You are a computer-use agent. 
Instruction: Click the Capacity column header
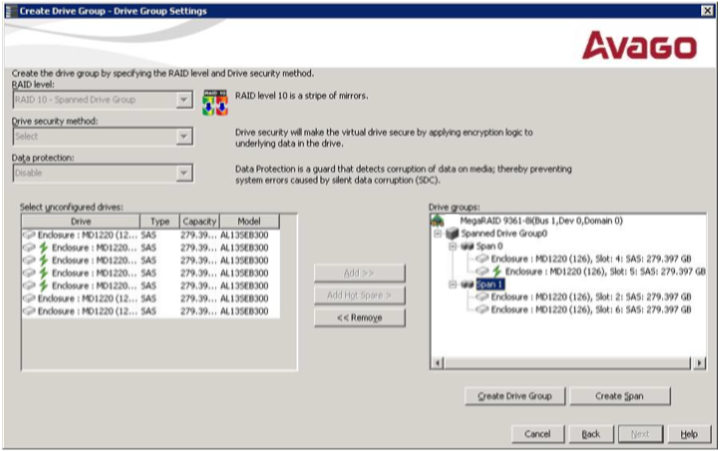point(200,221)
